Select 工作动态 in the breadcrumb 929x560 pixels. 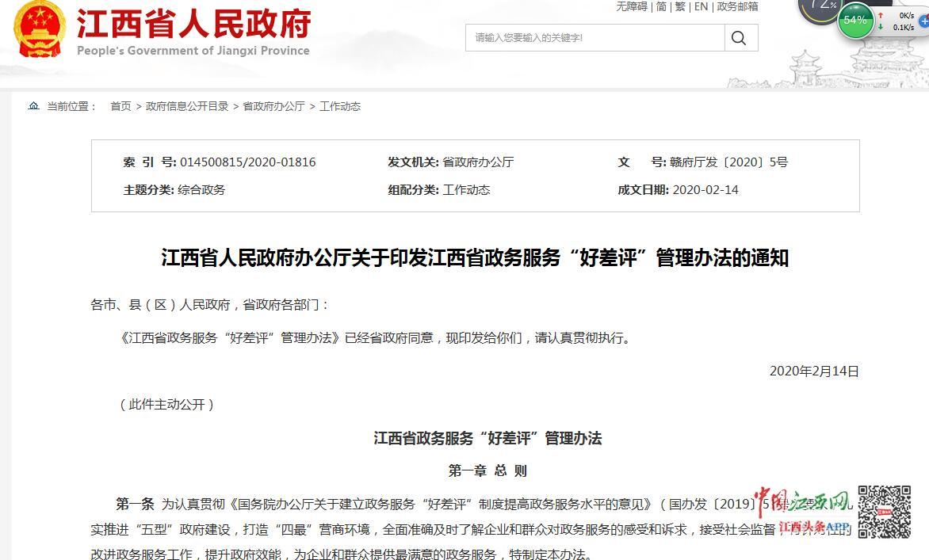pos(340,106)
